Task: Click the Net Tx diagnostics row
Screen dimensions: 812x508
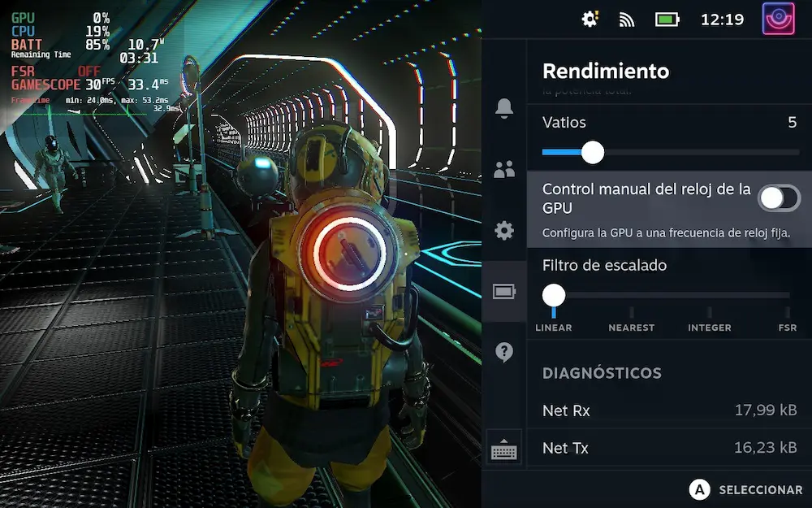Action: click(669, 448)
